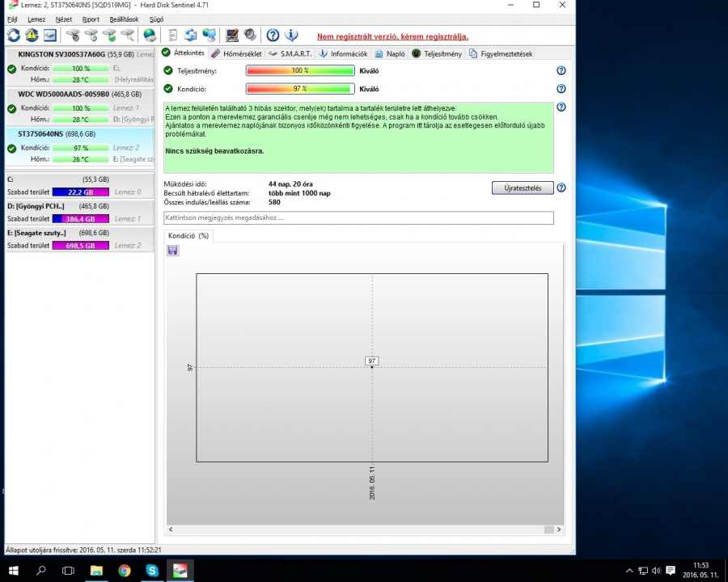
Task: Click the network icon in system tray
Action: (643, 571)
